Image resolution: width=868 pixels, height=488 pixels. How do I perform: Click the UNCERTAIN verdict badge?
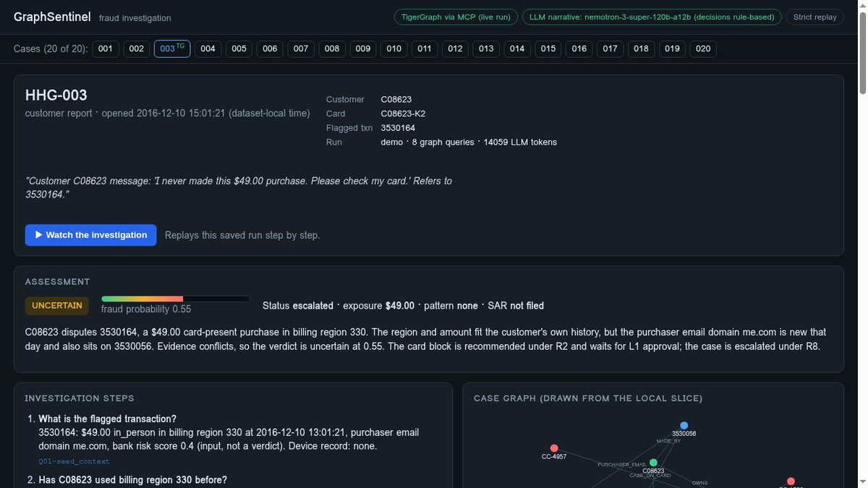pyautogui.click(x=57, y=305)
